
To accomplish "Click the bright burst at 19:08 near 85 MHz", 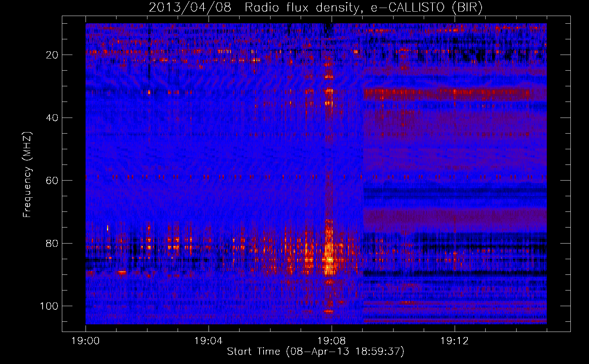I will pos(329,258).
